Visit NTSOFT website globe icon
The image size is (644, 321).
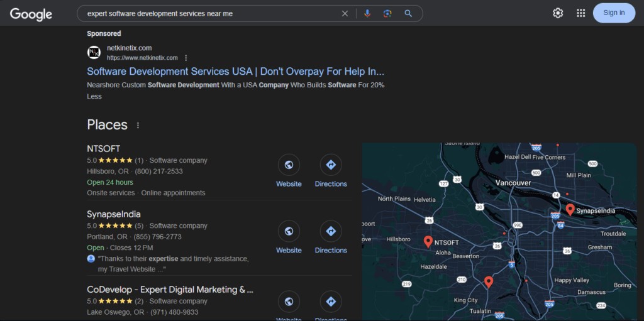point(289,165)
